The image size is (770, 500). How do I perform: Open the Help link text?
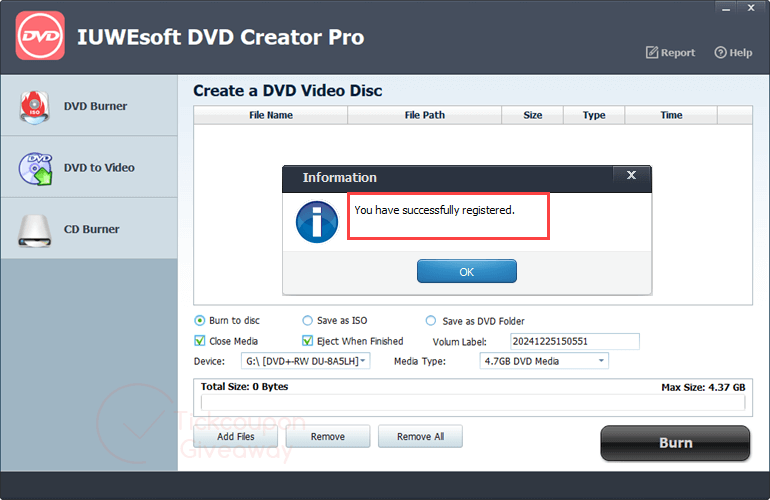click(x=741, y=53)
